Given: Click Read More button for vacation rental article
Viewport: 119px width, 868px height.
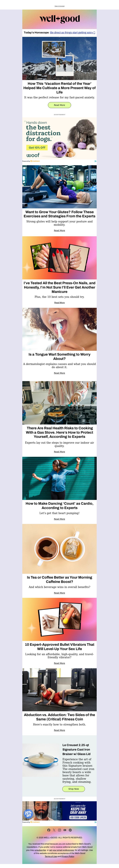Looking at the screenshot, I should click(59, 105).
